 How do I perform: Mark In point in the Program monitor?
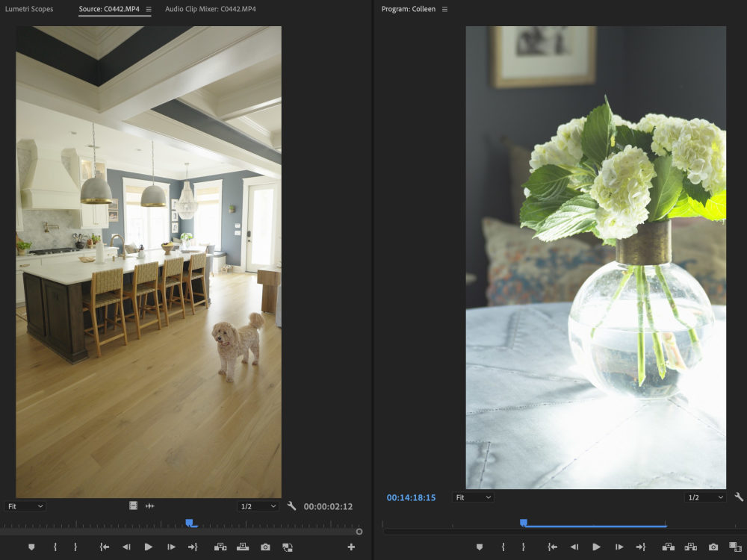coord(503,547)
